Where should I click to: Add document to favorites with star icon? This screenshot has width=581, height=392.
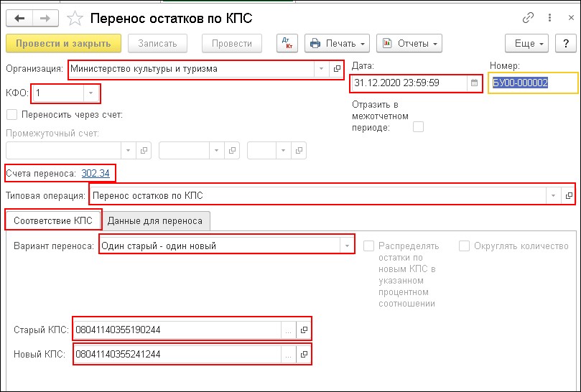[73, 17]
